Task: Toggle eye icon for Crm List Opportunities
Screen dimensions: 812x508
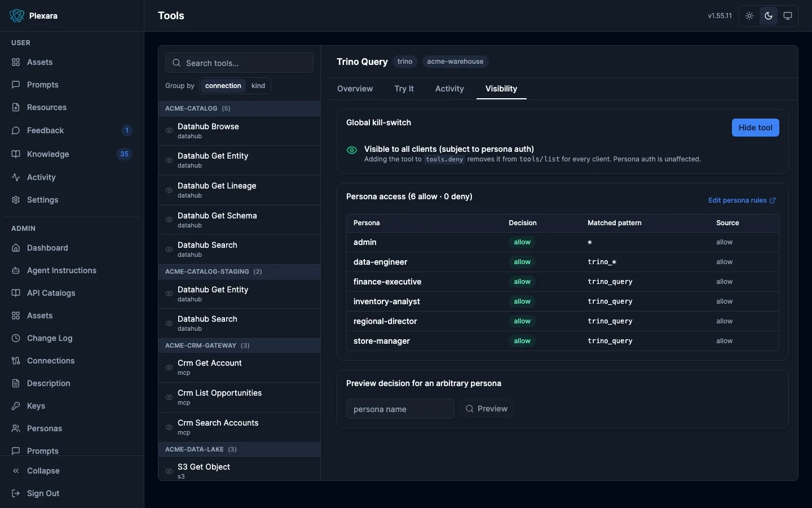Action: click(169, 397)
